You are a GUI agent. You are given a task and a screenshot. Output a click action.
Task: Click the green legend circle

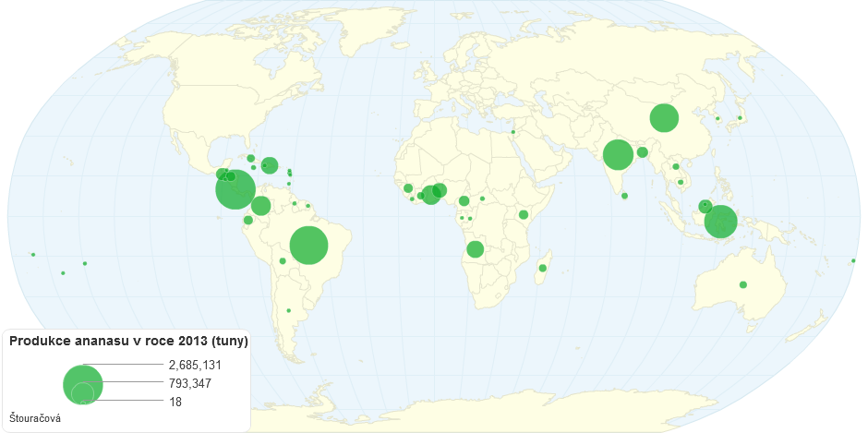(82, 384)
